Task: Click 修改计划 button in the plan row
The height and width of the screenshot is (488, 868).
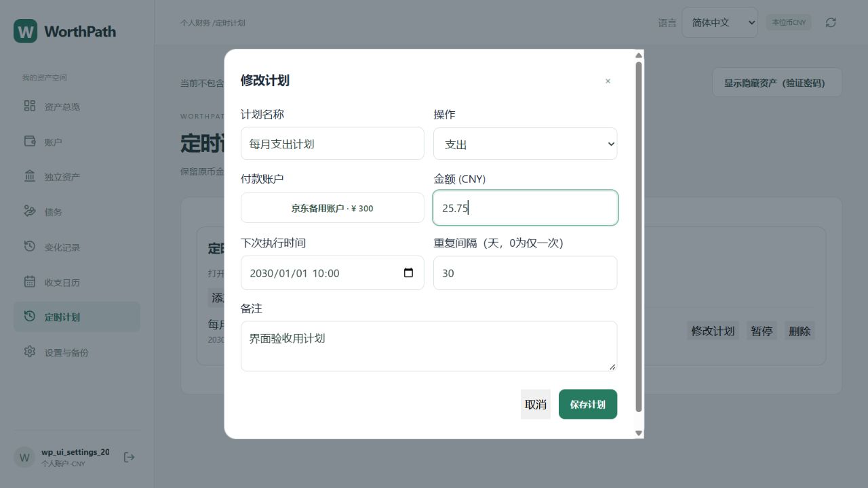Action: coord(713,331)
